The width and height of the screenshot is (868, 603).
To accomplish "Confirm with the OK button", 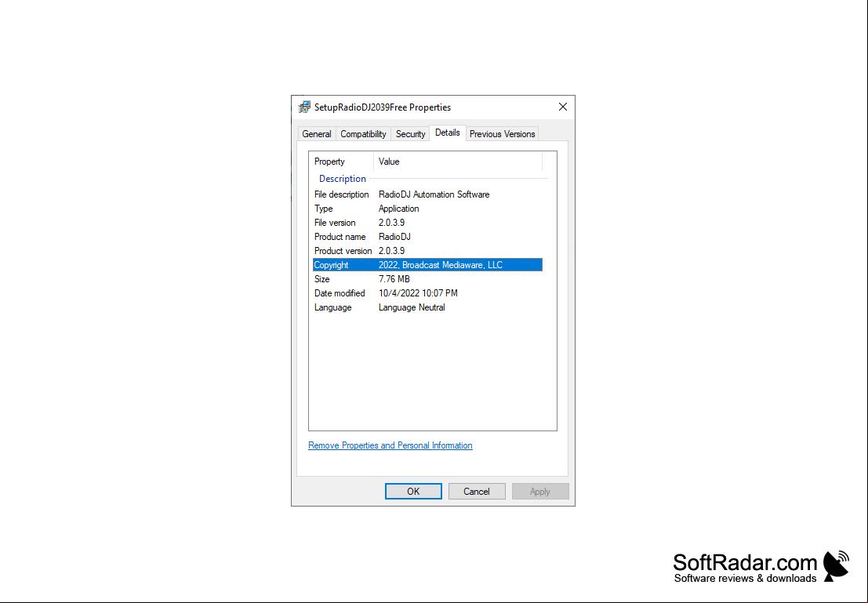I will pos(413,491).
